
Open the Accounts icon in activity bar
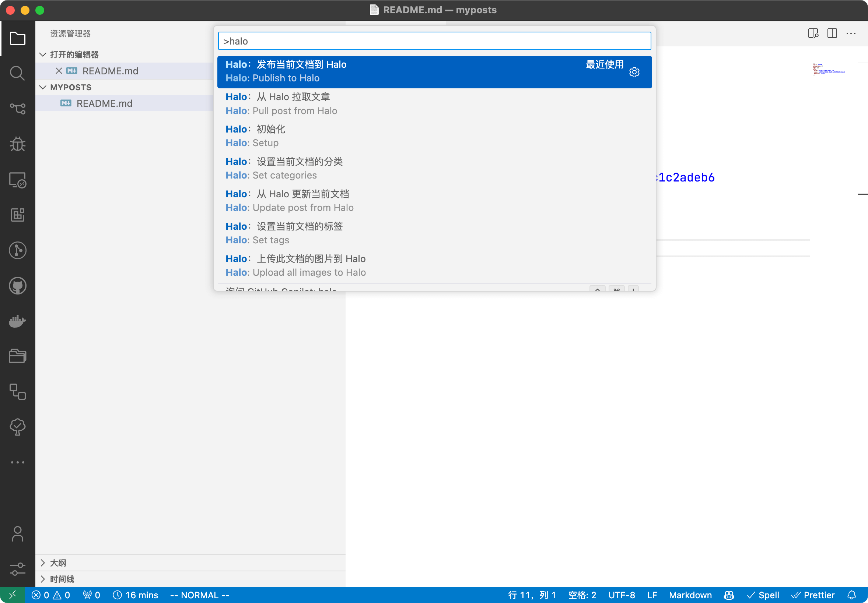click(x=17, y=533)
